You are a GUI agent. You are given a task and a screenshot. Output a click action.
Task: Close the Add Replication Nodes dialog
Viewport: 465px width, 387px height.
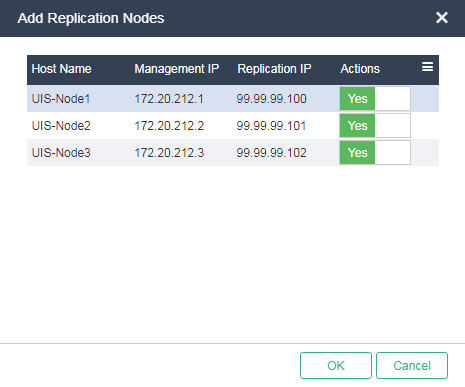442,18
